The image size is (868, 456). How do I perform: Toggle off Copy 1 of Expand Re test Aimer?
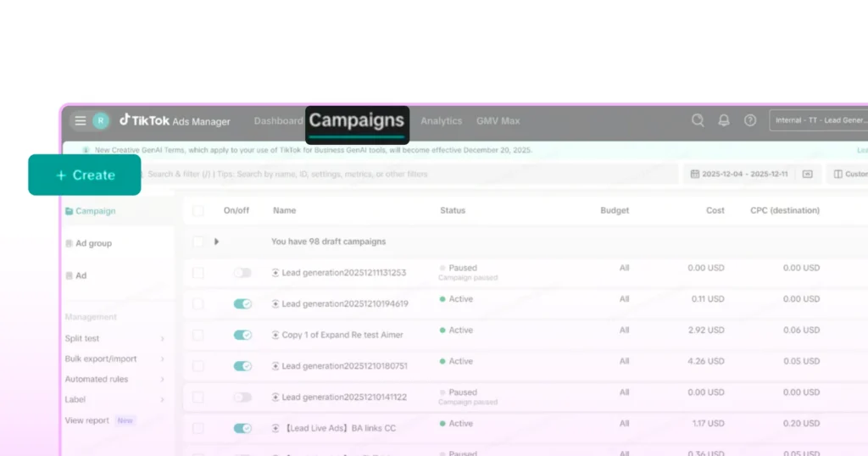(242, 335)
